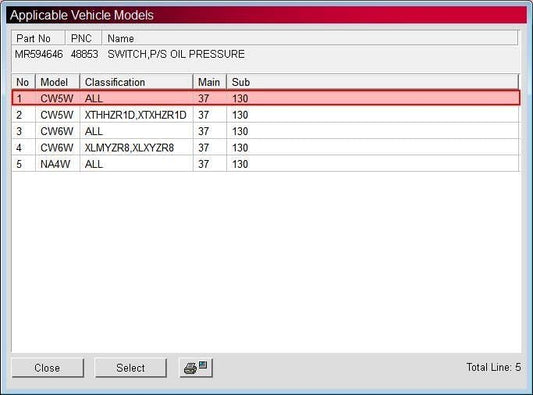Click the Select button
Image resolution: width=533 pixels, height=395 pixels.
point(131,367)
